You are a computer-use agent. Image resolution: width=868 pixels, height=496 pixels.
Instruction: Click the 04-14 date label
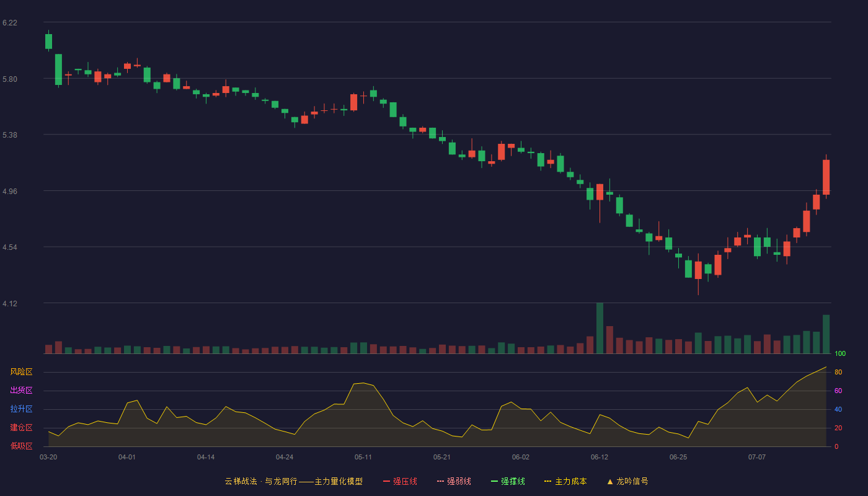tap(206, 457)
